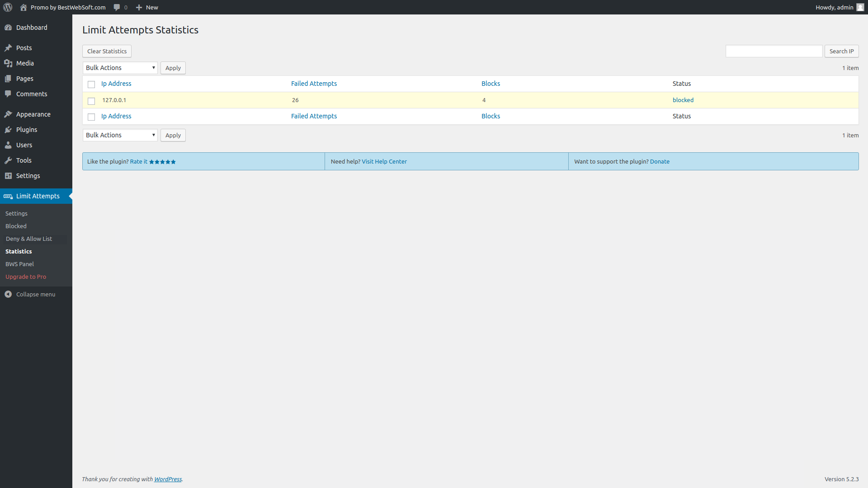868x488 pixels.
Task: Click the home icon beside site name
Action: point(24,7)
